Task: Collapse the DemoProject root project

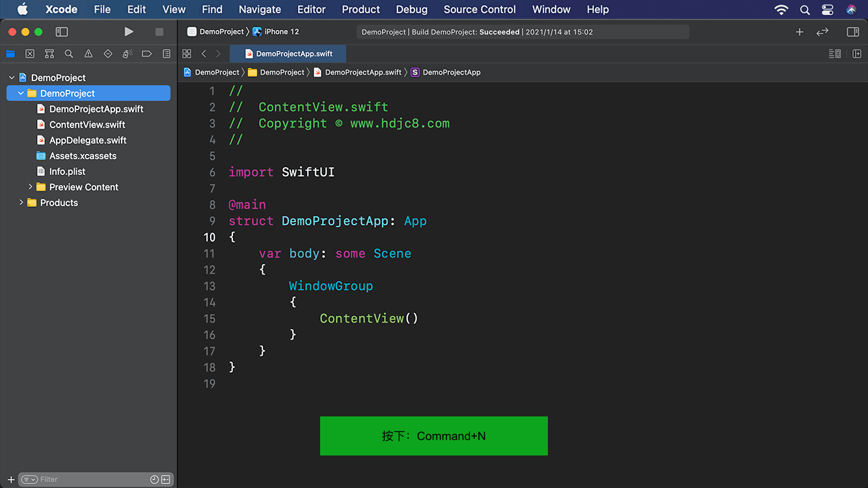Action: pyautogui.click(x=12, y=77)
